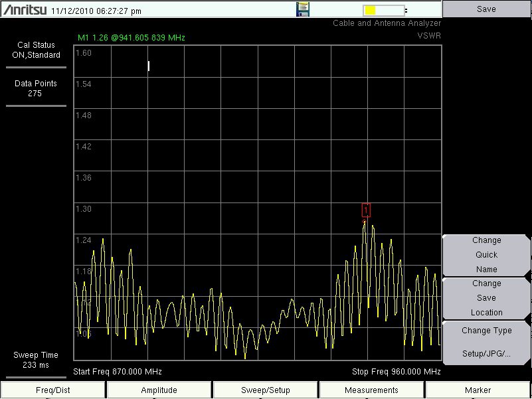Viewport: 532px width, 399px height.
Task: Open the Freq/Dist menu
Action: (x=53, y=390)
